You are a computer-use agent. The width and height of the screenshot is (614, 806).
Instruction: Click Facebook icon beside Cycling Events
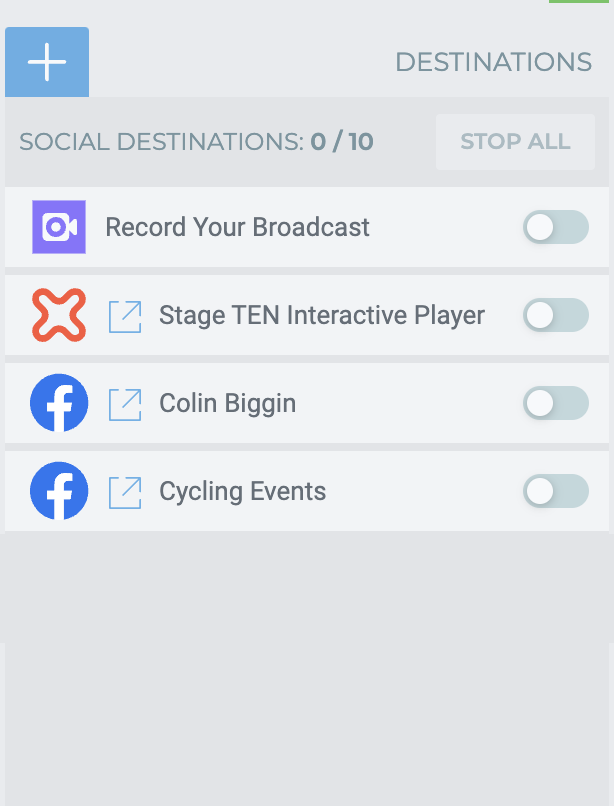59,490
